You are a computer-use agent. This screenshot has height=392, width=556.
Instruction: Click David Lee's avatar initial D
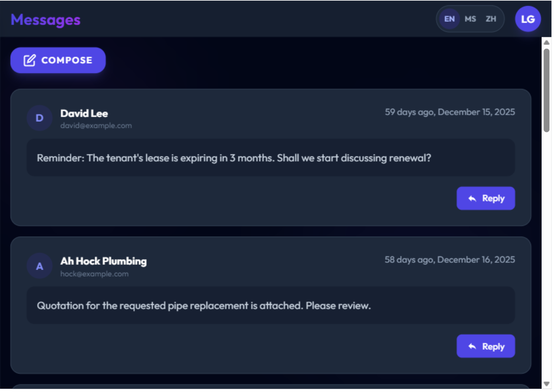(39, 118)
